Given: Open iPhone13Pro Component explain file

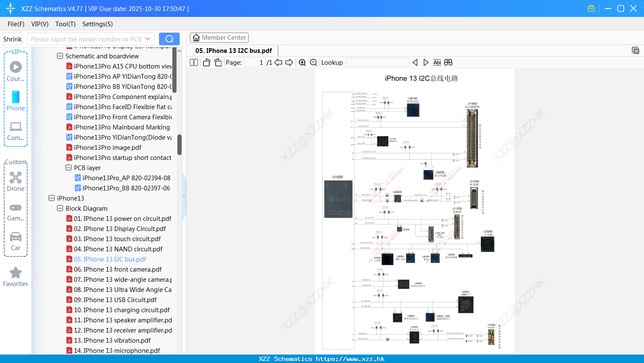Looking at the screenshot, I should [x=120, y=96].
